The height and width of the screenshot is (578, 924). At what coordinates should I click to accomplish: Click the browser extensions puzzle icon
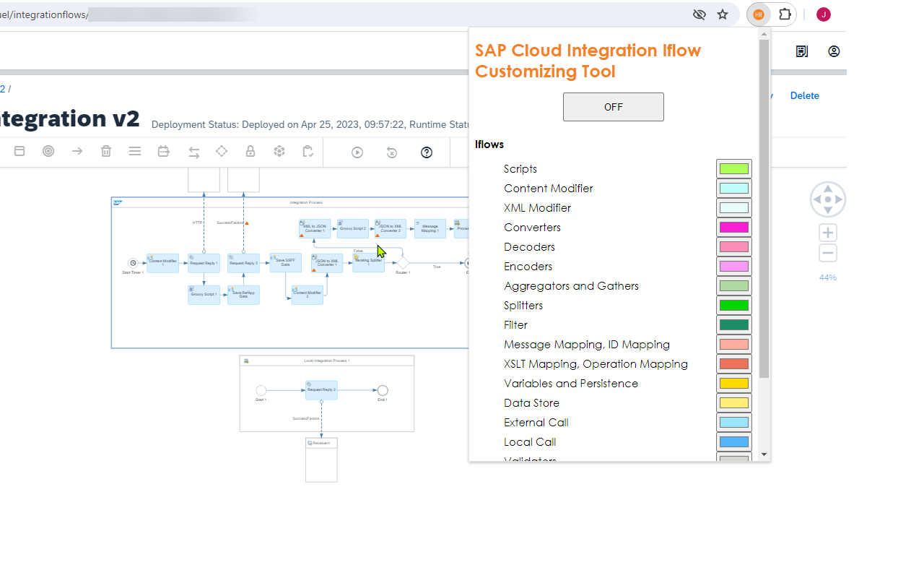tap(785, 14)
